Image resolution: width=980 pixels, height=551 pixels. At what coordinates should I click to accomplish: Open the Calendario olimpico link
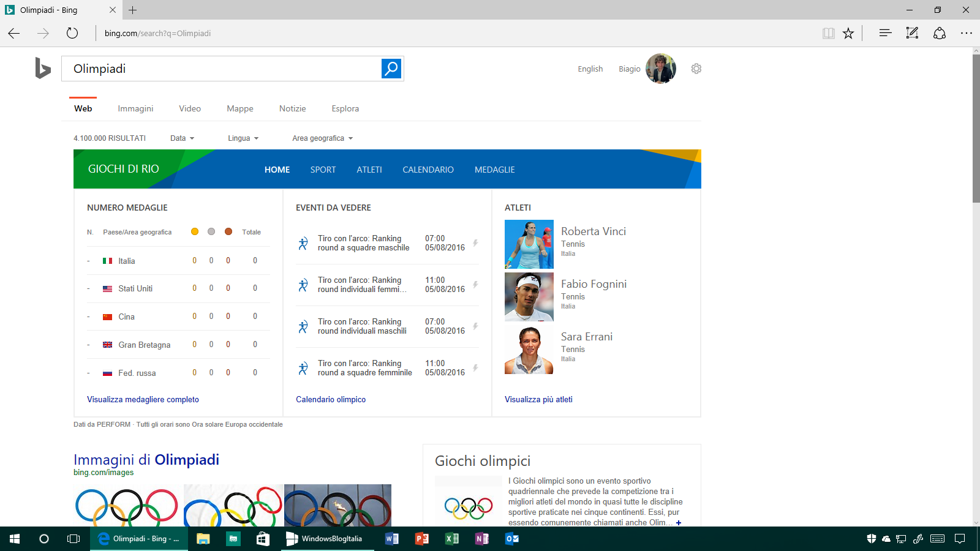click(331, 399)
